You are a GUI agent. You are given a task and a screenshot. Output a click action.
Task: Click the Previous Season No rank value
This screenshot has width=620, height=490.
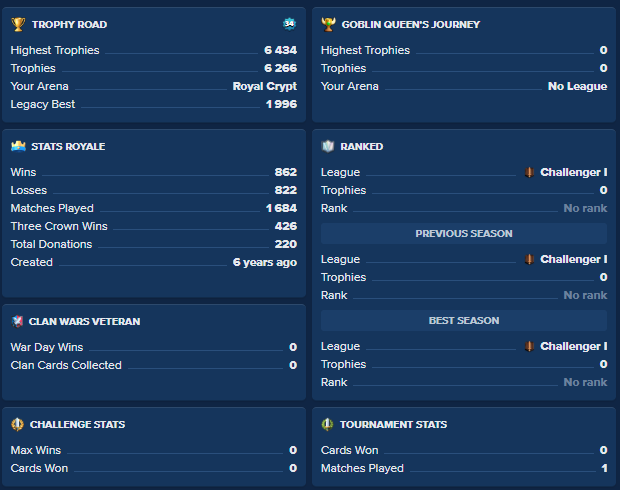click(x=585, y=295)
